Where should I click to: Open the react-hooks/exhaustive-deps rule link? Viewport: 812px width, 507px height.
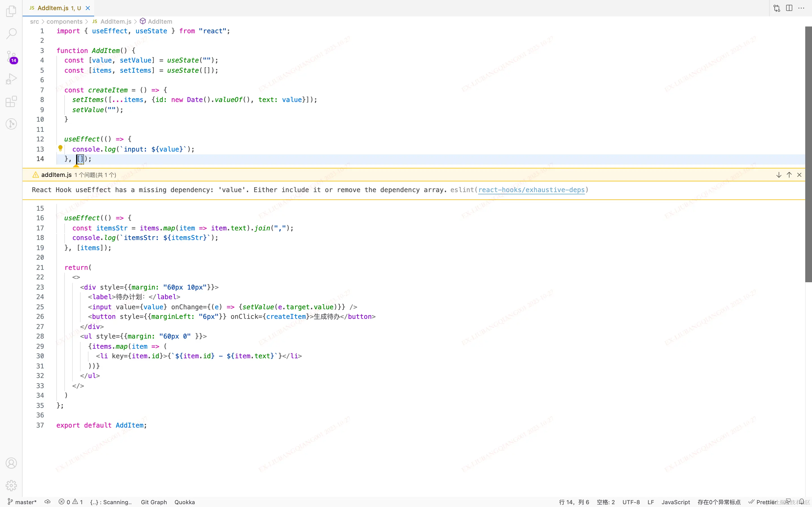(531, 190)
